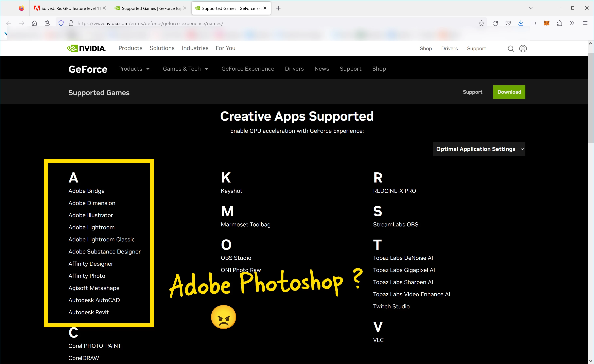Click the browser Home icon

click(x=34, y=23)
